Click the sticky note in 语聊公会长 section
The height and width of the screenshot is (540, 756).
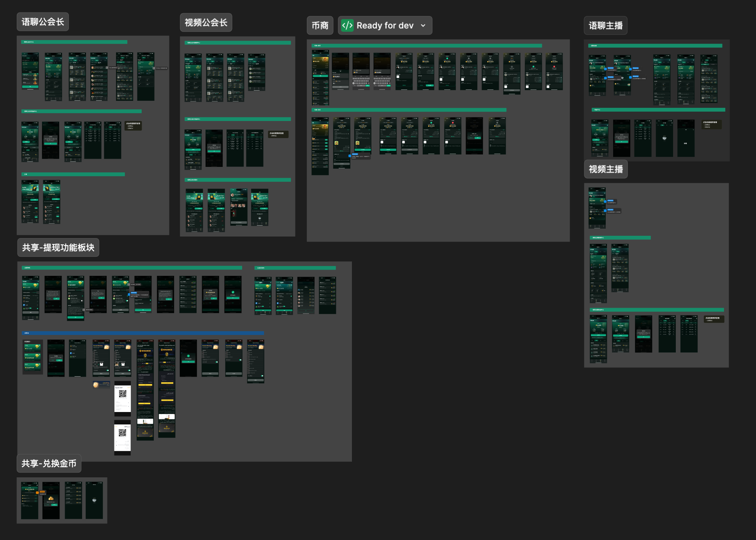tap(133, 126)
